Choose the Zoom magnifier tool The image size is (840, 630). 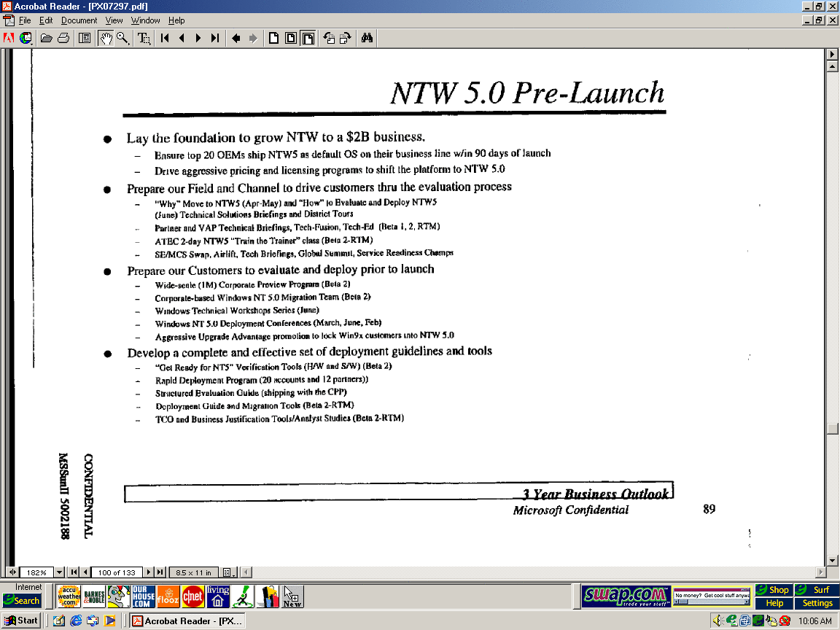point(122,38)
